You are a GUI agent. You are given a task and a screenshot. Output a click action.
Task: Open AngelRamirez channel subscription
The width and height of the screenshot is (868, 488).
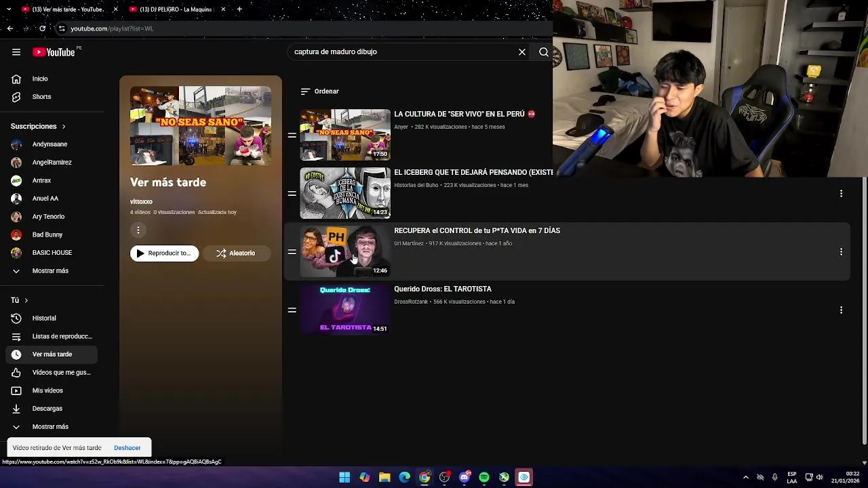coord(52,163)
